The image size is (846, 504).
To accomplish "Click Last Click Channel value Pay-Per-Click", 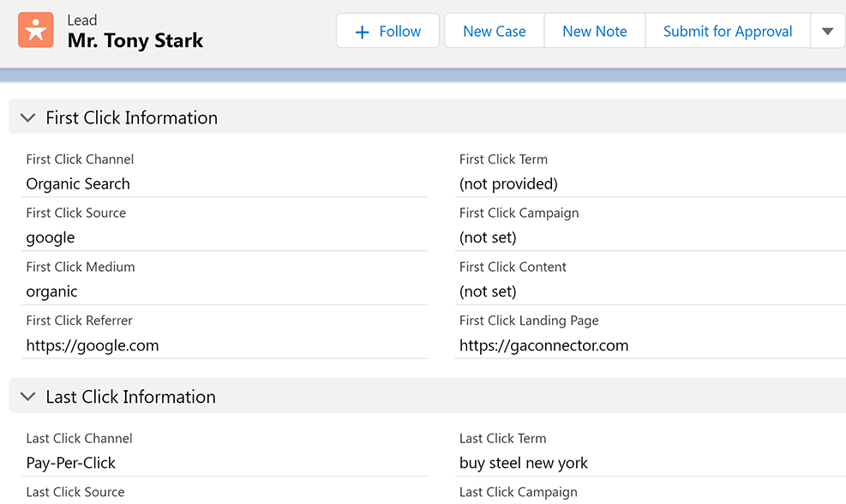I will coord(71,463).
